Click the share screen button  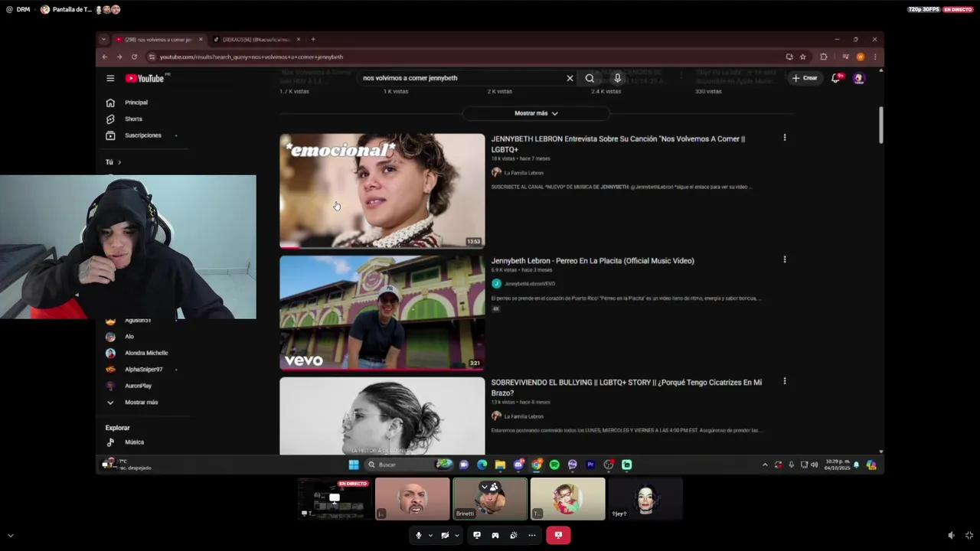(477, 536)
